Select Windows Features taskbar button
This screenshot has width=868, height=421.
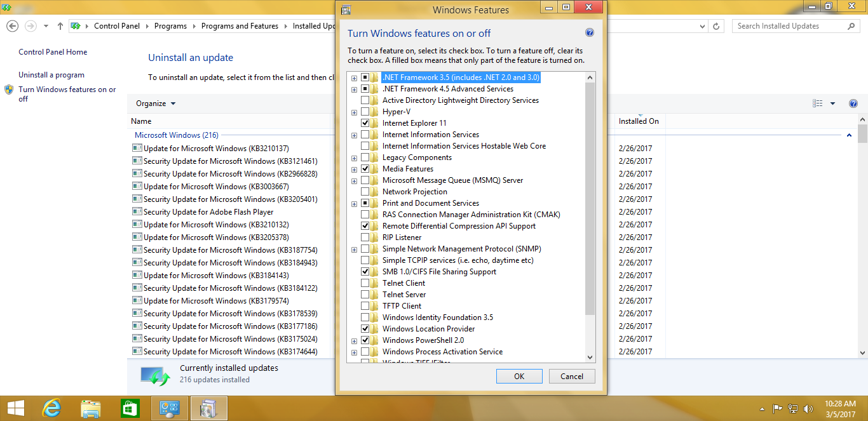click(209, 408)
